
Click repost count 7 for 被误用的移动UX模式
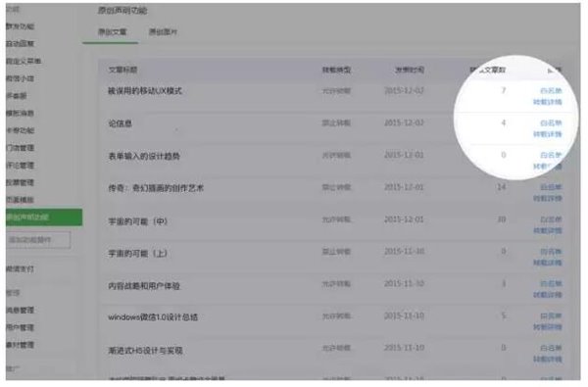pyautogui.click(x=504, y=90)
